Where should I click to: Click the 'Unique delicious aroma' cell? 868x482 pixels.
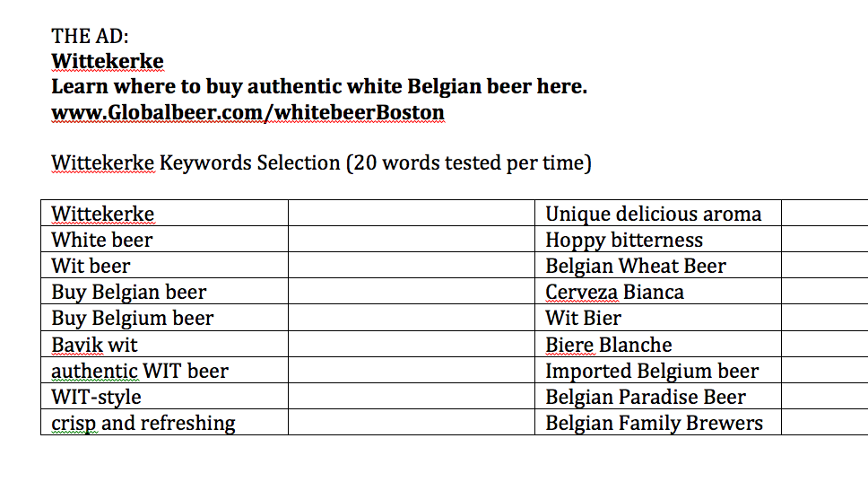coord(658,214)
